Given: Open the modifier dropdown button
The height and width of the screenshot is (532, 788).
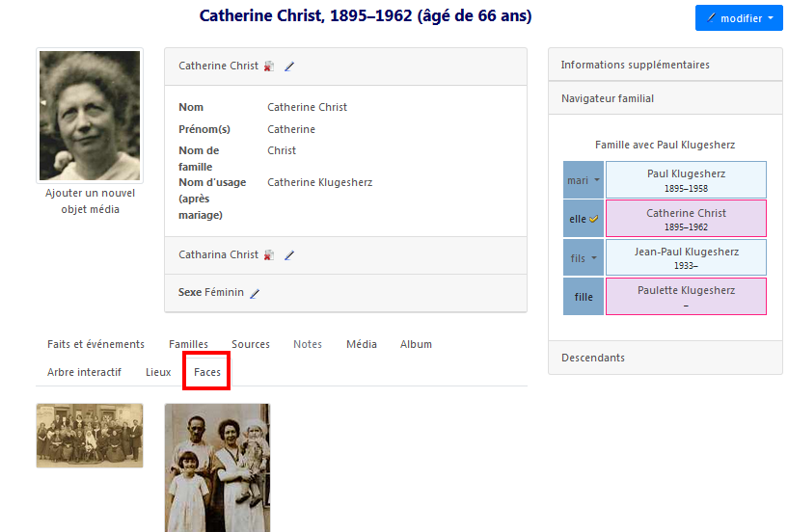Looking at the screenshot, I should click(738, 18).
